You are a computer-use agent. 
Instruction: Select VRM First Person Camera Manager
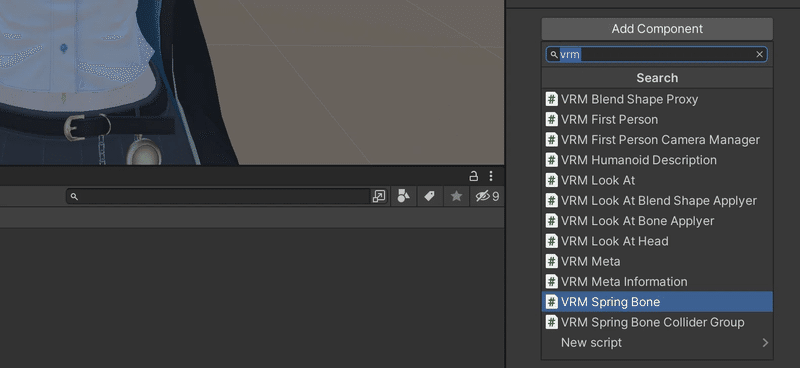click(657, 139)
